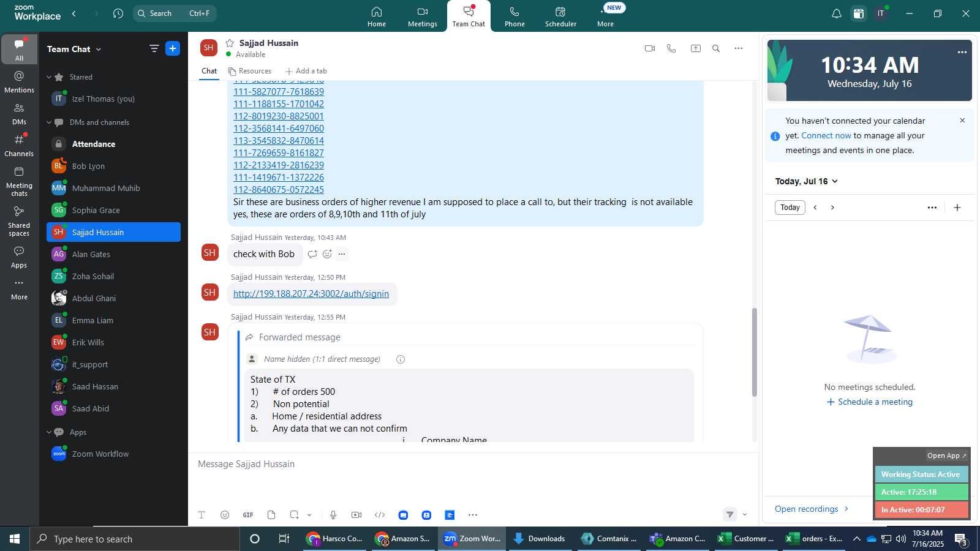Open the Windows Start menu
The image size is (980, 551).
tap(15, 539)
